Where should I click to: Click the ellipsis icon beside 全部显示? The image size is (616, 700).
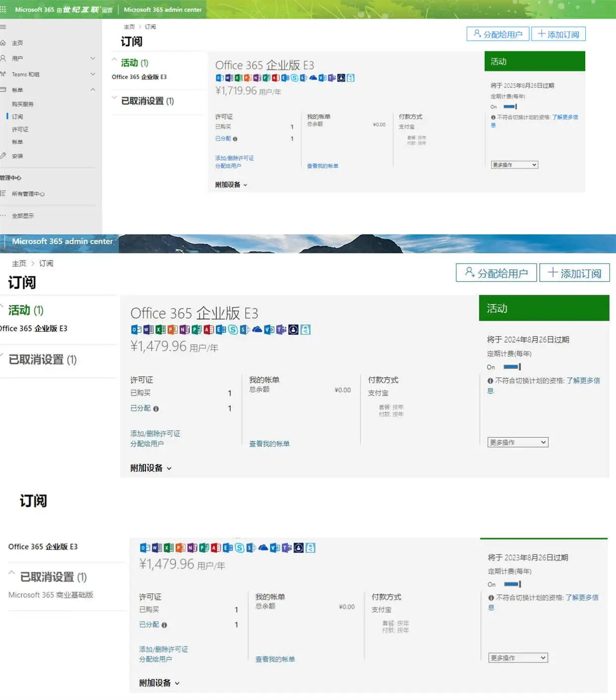pos(3,215)
